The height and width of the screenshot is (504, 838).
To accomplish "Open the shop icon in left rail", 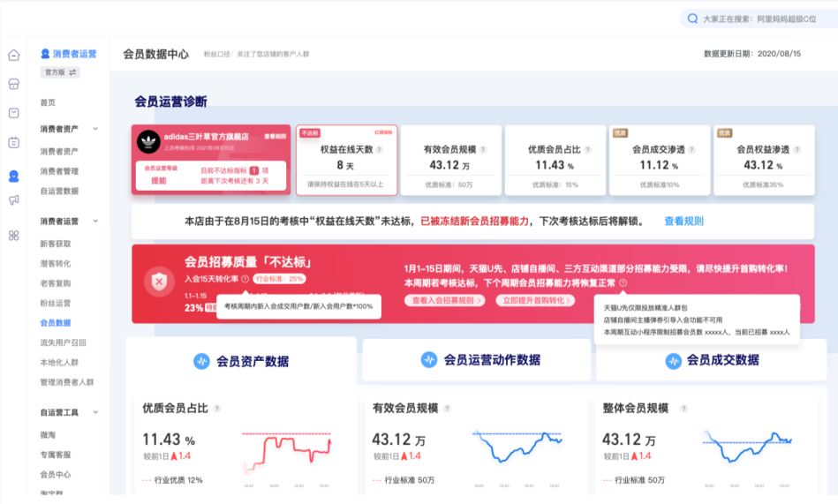I will (x=14, y=84).
